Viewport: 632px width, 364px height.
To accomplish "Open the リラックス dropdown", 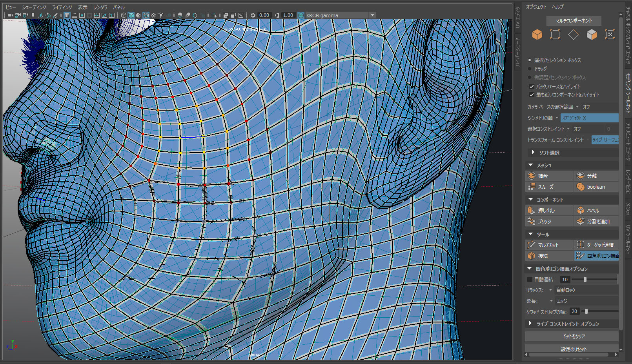I will pyautogui.click(x=550, y=290).
